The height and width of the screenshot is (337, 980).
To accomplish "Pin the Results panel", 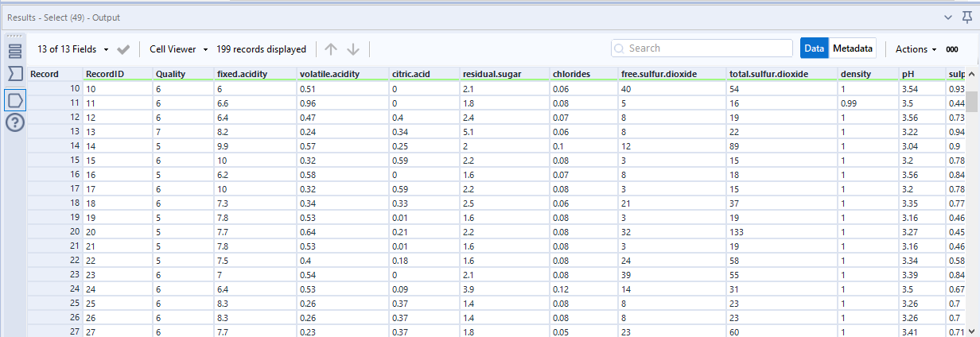I will [x=966, y=17].
